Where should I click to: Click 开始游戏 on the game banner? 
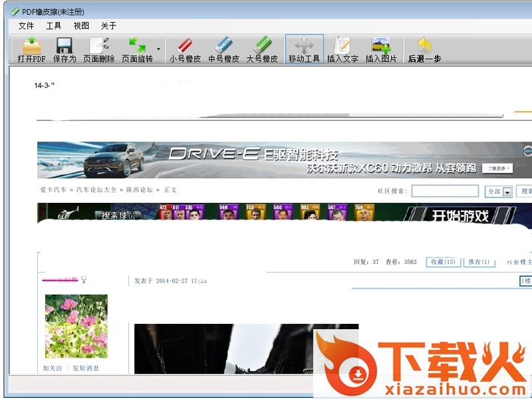[460, 215]
